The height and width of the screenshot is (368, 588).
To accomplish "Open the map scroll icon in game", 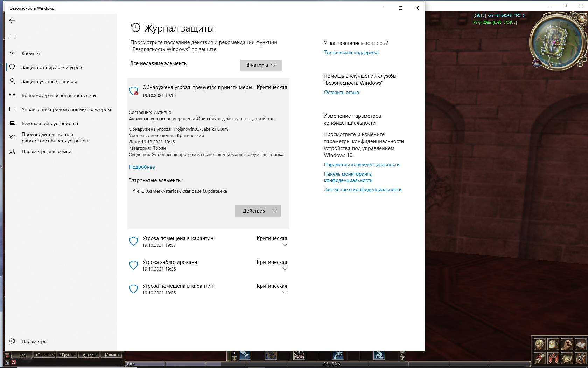I will coord(567,358).
